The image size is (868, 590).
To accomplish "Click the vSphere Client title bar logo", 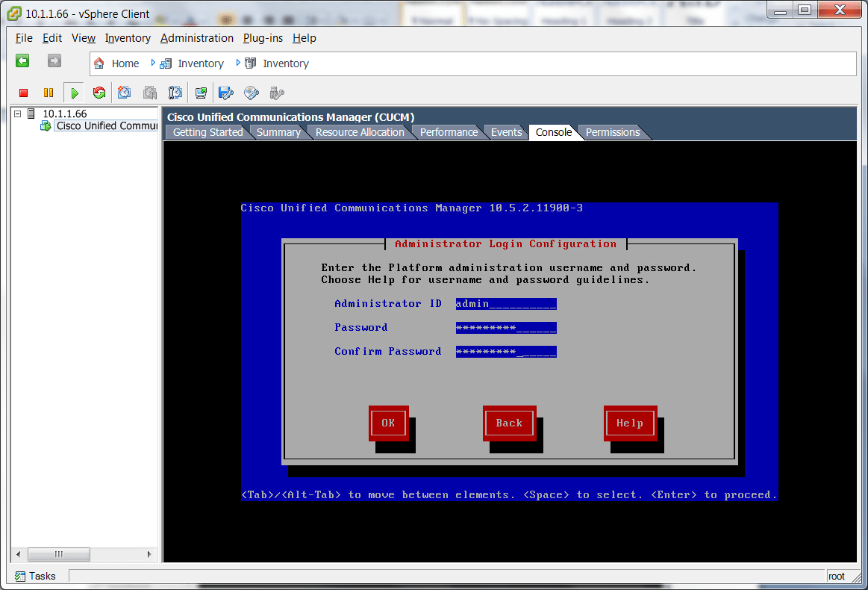I will pos(14,13).
